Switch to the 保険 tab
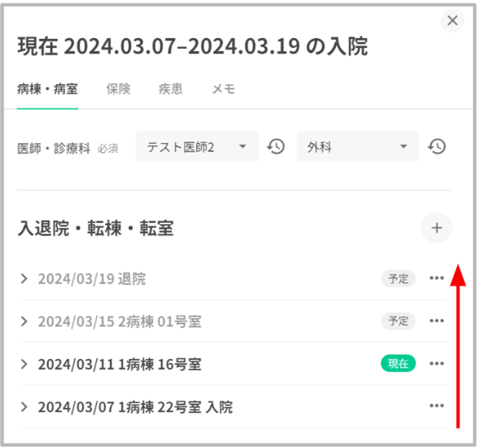 tap(118, 89)
